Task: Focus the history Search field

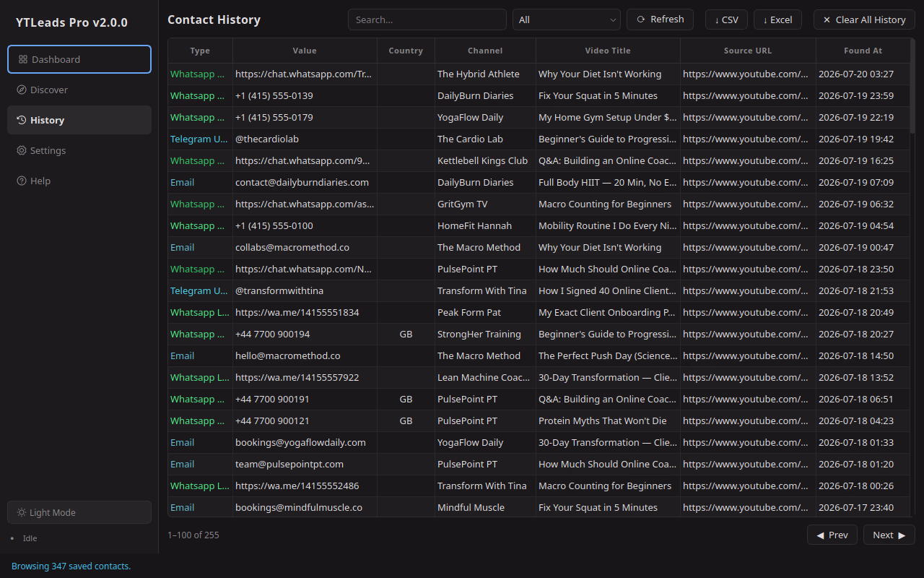Action: 427,20
